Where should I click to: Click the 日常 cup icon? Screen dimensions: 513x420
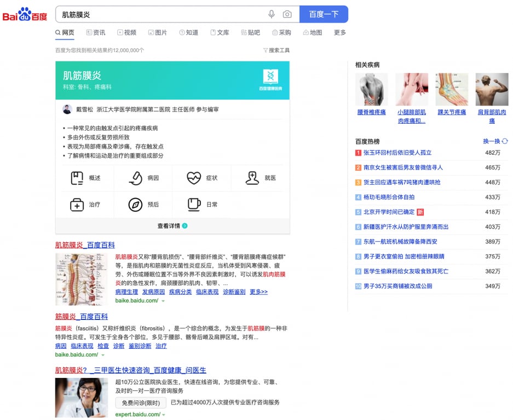coord(194,205)
